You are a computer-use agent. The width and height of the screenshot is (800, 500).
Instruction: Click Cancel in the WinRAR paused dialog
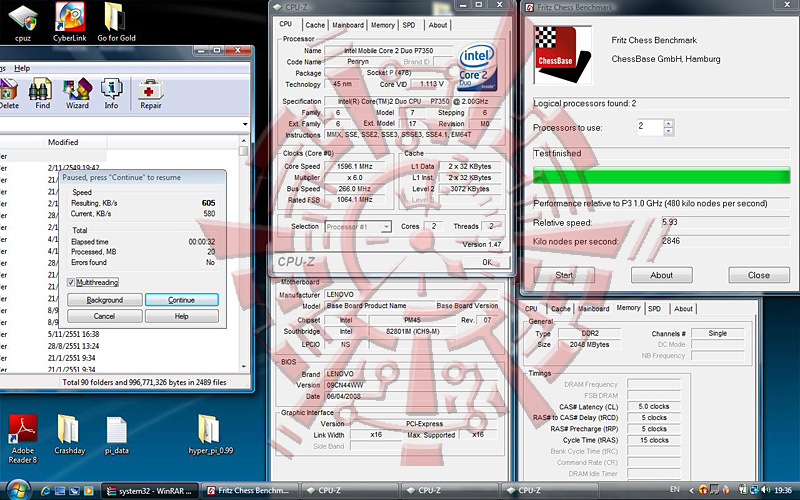pyautogui.click(x=105, y=316)
